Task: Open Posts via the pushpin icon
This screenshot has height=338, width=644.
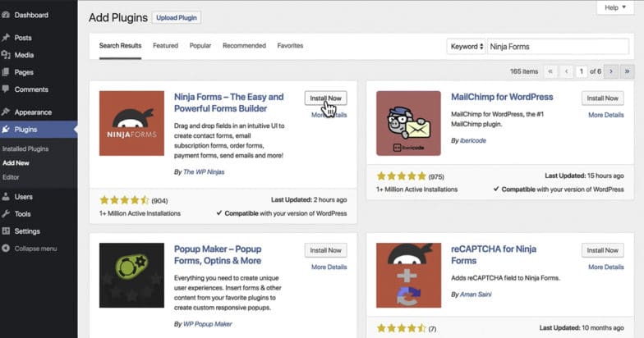Action: tap(7, 38)
